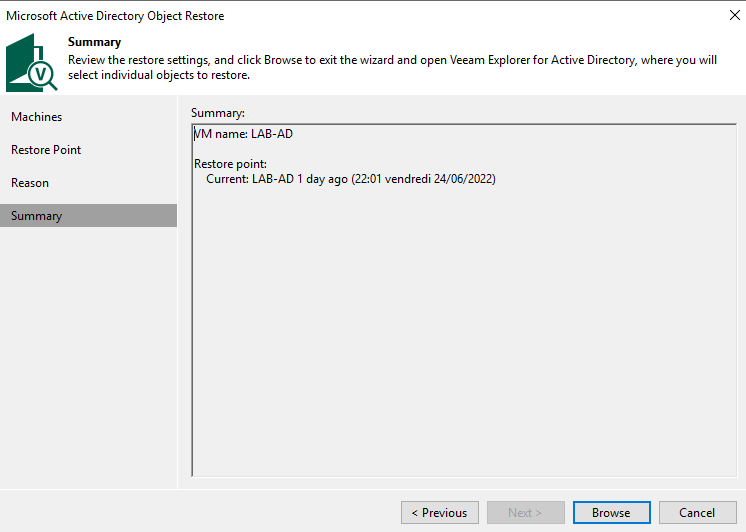Click the window title text
746x532 pixels.
pyautogui.click(x=115, y=16)
